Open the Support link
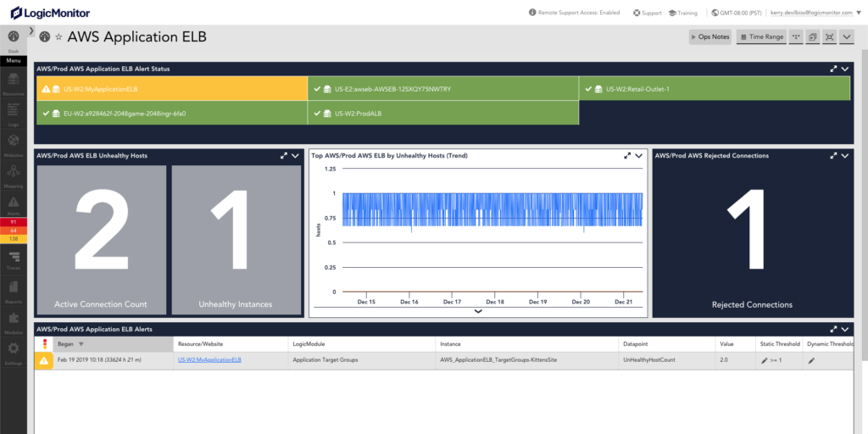Viewport: 868px width, 434px height. 647,13
